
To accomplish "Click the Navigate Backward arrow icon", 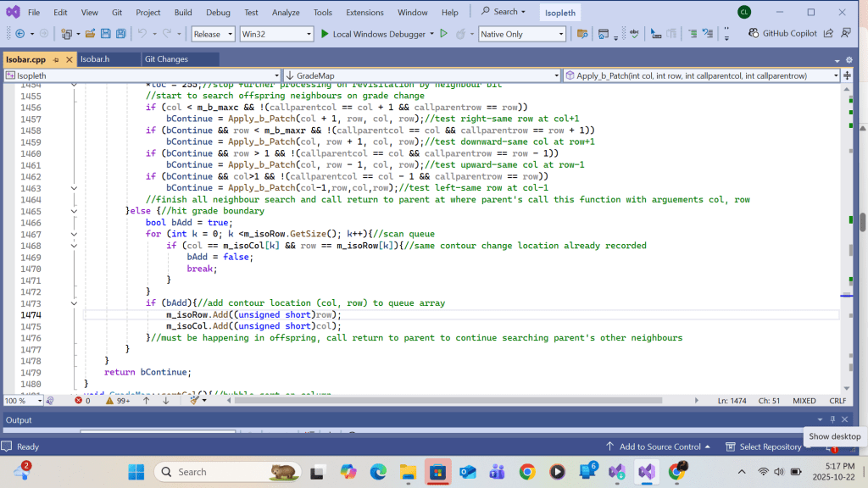I will pyautogui.click(x=19, y=34).
